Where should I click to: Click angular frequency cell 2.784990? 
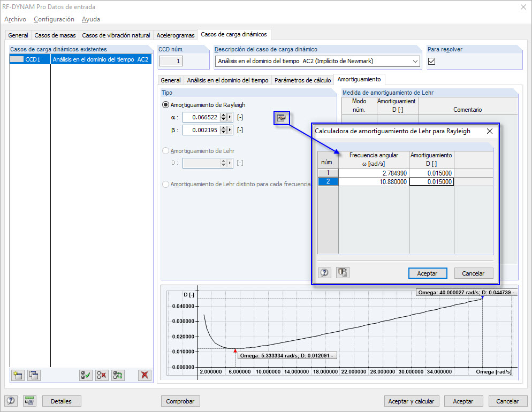(374, 173)
